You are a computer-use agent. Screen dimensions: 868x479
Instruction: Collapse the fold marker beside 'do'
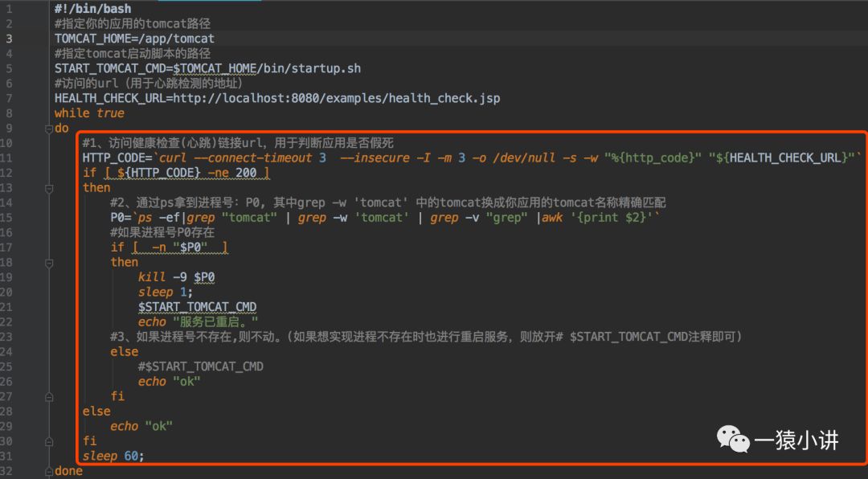pyautogui.click(x=49, y=129)
